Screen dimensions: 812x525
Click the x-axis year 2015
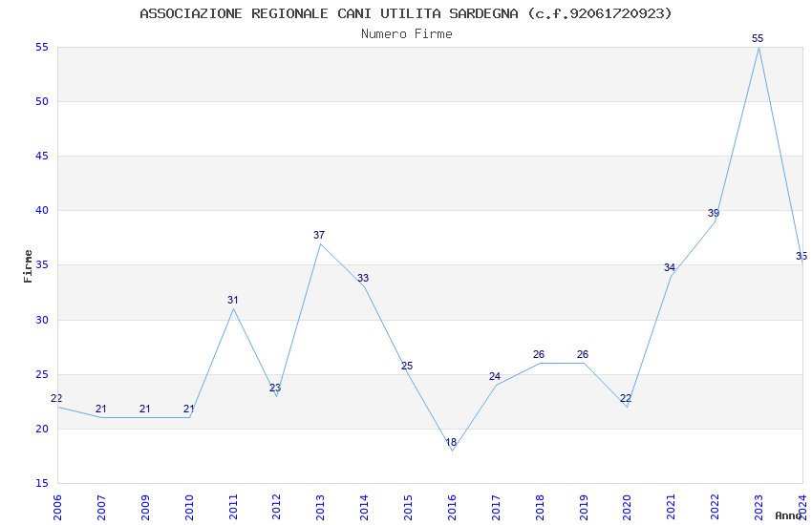click(x=408, y=507)
